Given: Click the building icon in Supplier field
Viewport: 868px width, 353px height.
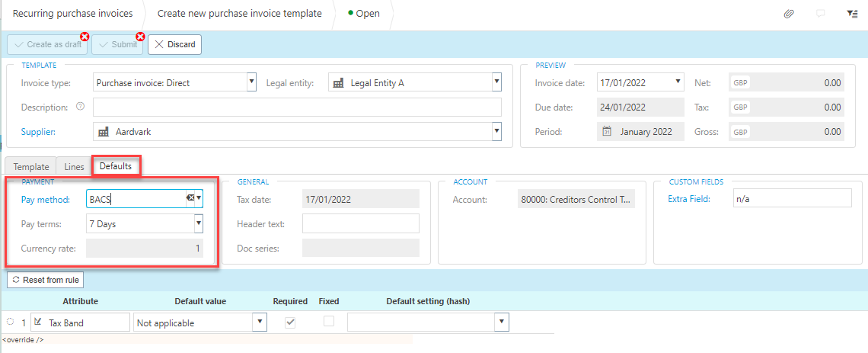Looking at the screenshot, I should tap(104, 132).
